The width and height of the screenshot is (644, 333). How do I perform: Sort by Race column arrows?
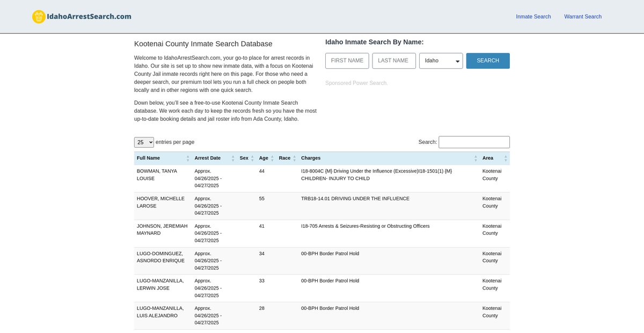coord(294,158)
